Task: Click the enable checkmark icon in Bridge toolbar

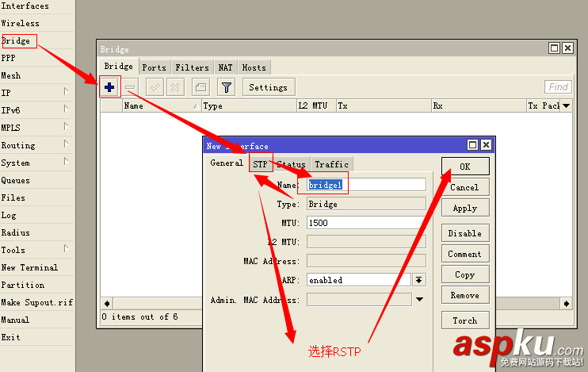Action: click(x=155, y=87)
